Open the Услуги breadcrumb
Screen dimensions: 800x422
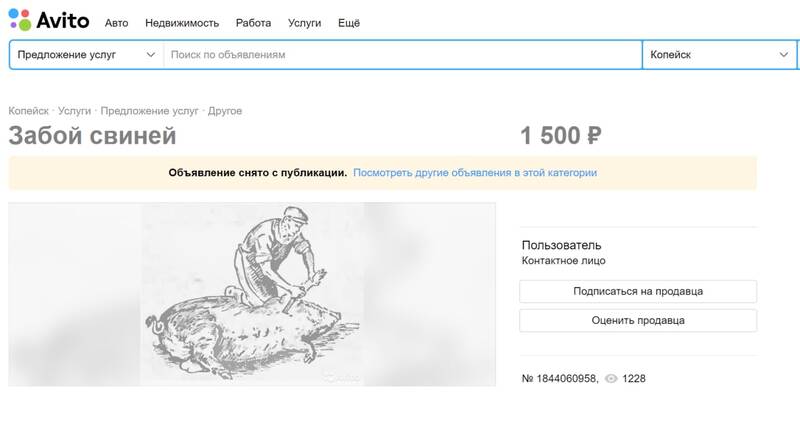click(74, 111)
